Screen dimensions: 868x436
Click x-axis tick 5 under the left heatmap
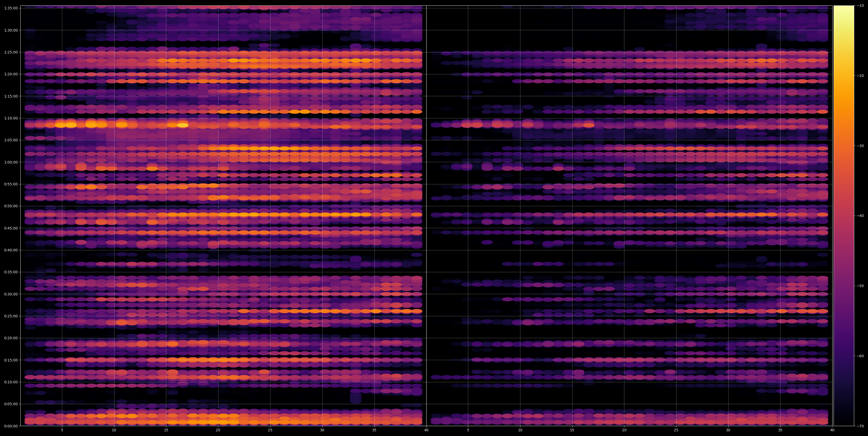click(x=62, y=430)
